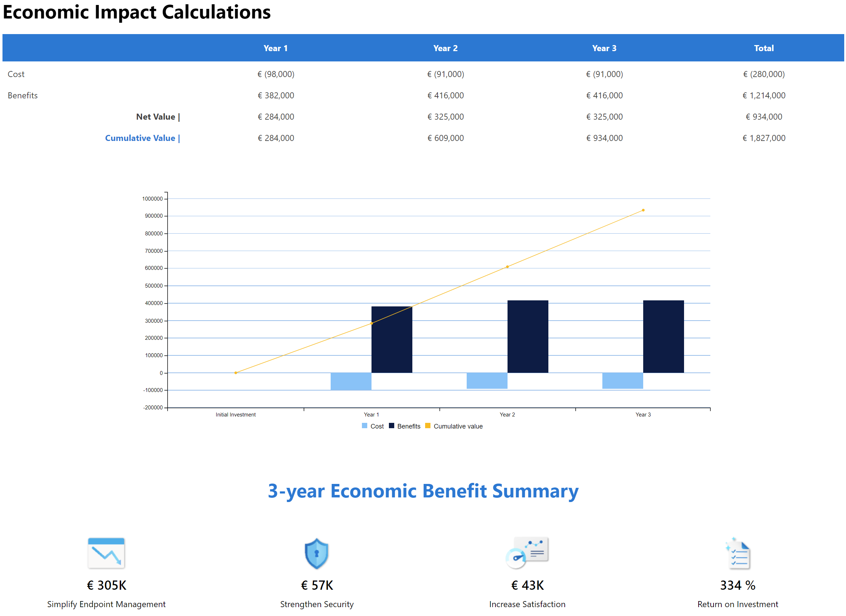Click Year 1 benefits € 382,000
Viewport: 846px width, 616px height.
click(276, 96)
